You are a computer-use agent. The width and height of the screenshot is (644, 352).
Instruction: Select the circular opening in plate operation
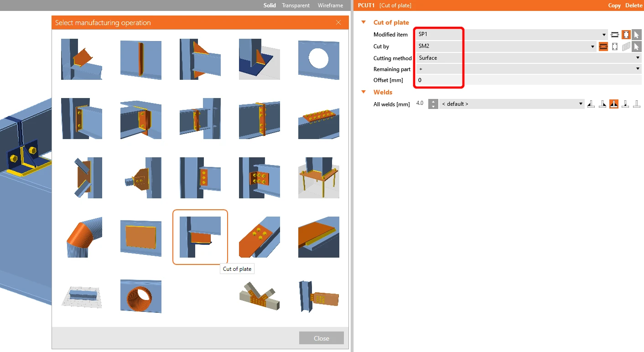pos(319,59)
